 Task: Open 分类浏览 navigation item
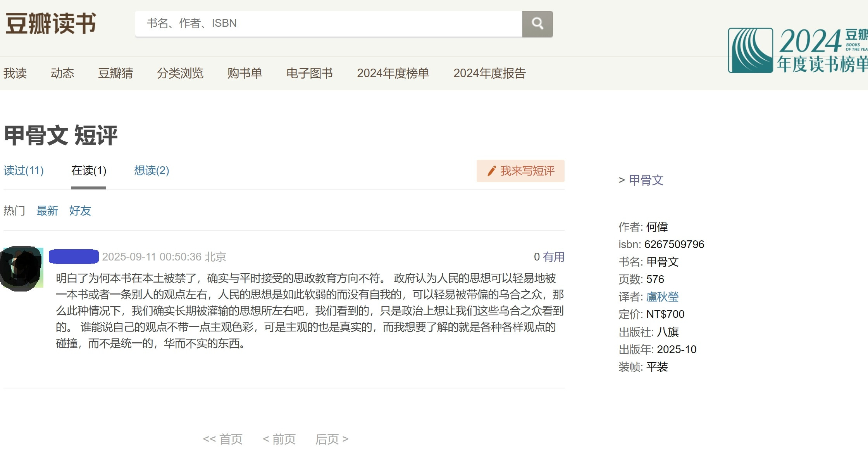[180, 73]
